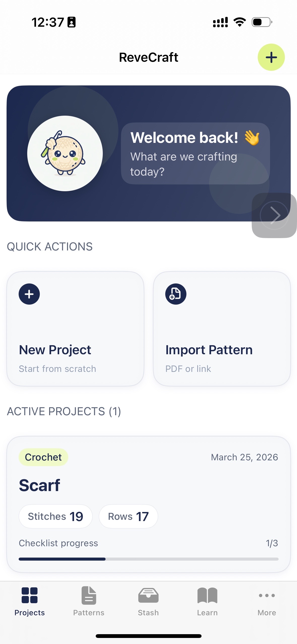Click the import document icon on Import Pattern card

[x=176, y=294]
